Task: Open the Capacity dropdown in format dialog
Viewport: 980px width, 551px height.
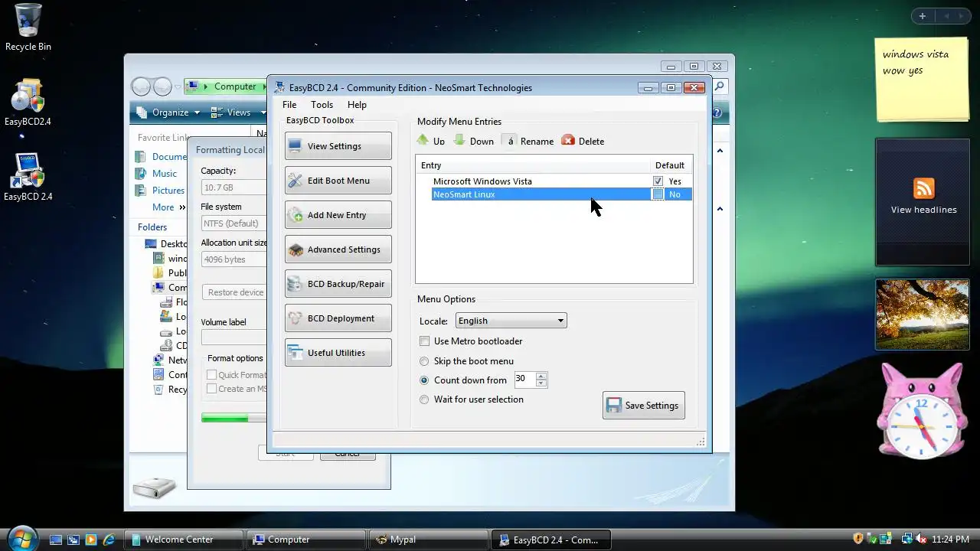Action: click(234, 187)
